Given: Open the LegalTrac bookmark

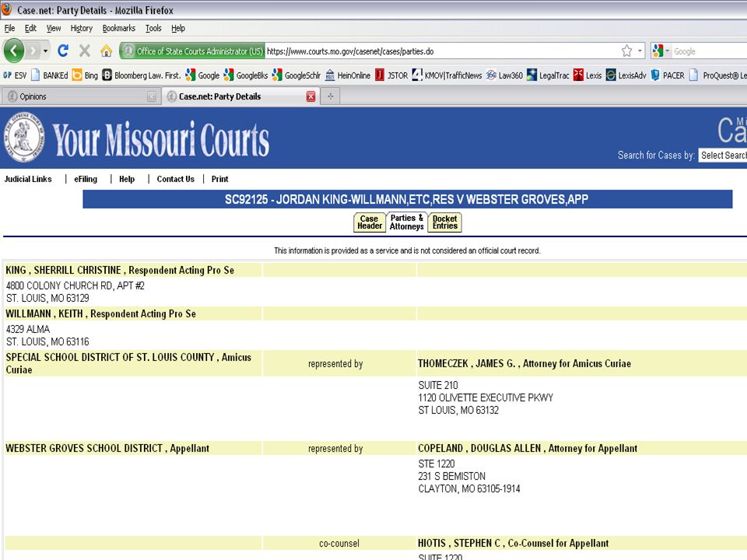Looking at the screenshot, I should point(548,75).
